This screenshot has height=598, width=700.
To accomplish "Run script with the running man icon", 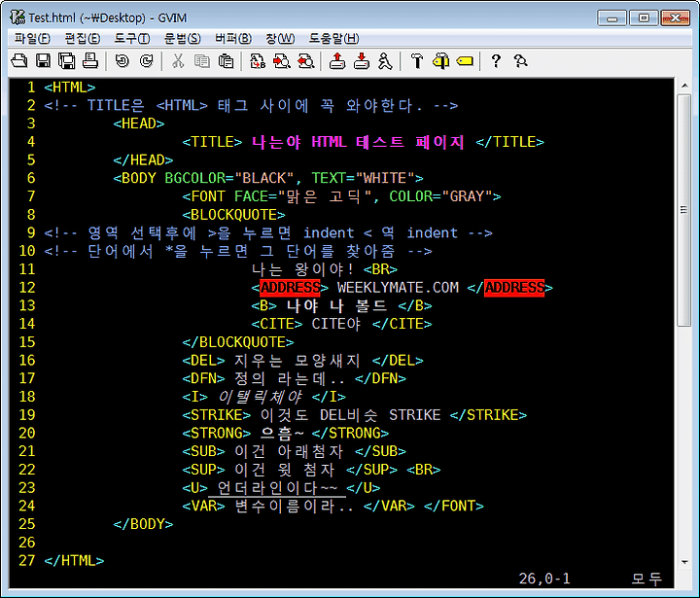I will [385, 60].
